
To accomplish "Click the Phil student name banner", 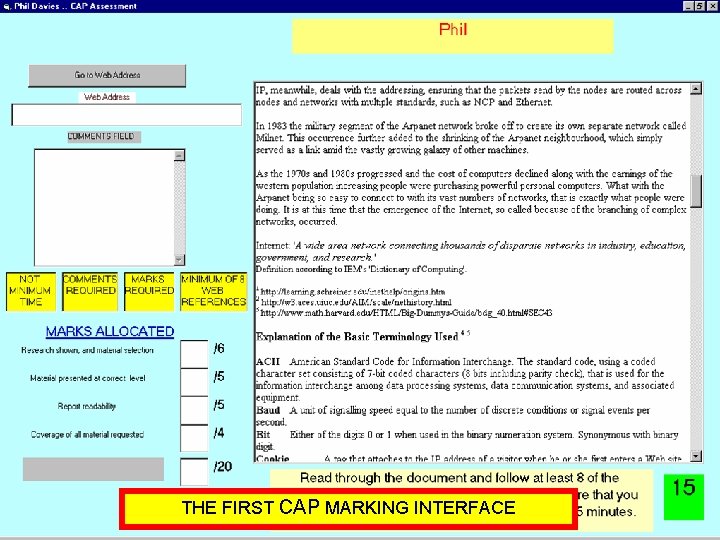I will [x=453, y=36].
